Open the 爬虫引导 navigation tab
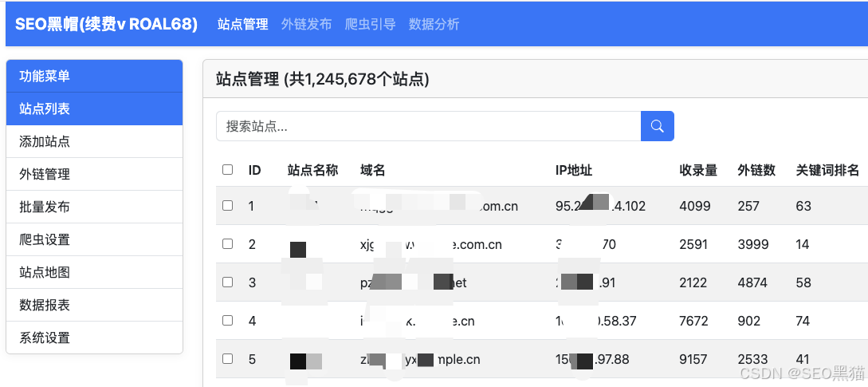 tap(370, 25)
